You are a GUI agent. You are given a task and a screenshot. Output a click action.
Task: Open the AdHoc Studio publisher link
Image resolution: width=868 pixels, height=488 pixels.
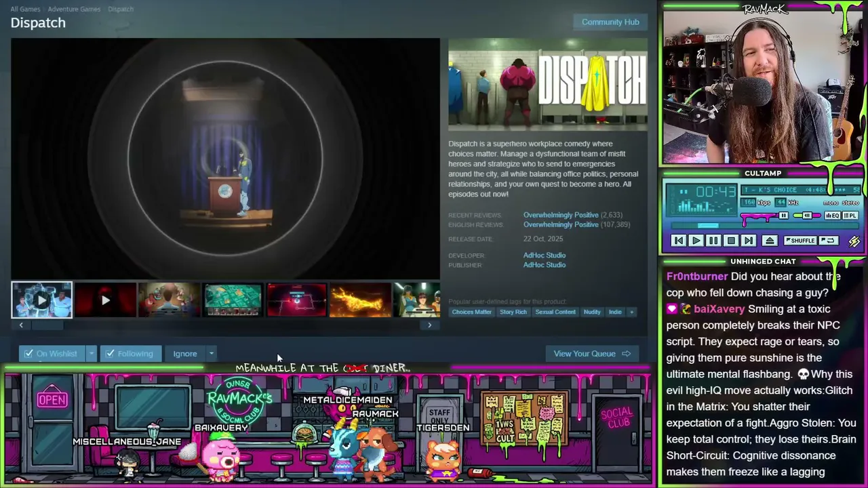pos(545,265)
